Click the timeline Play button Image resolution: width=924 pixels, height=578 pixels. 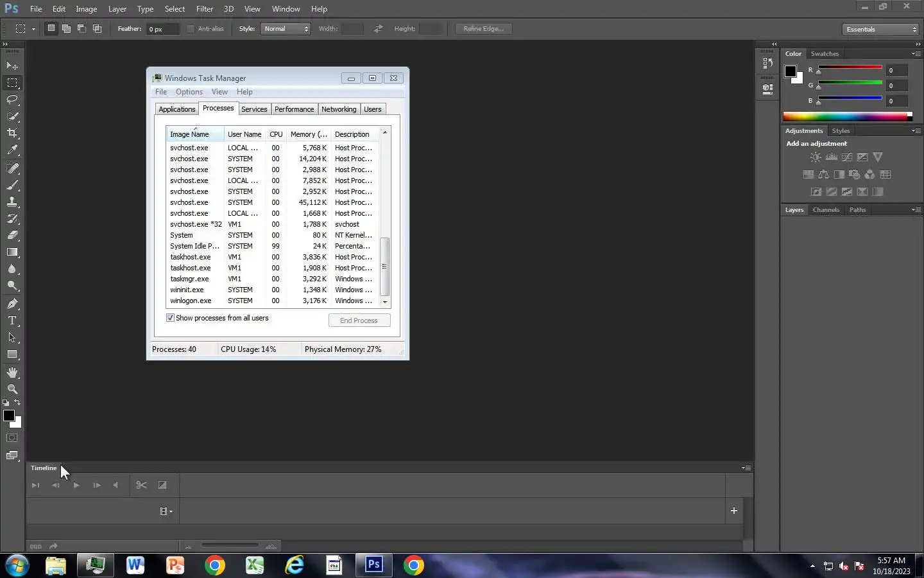pos(76,486)
